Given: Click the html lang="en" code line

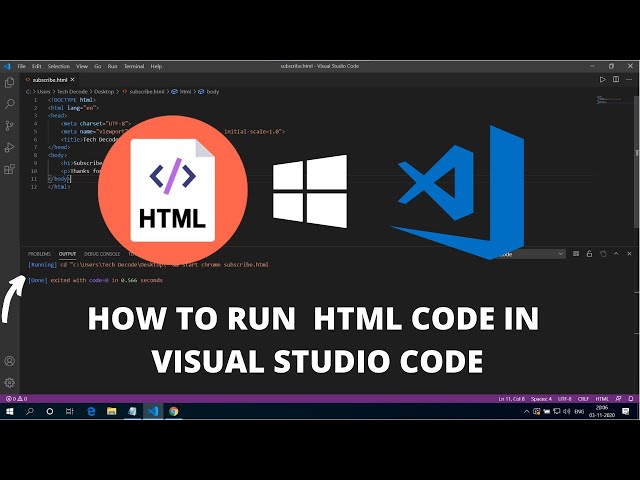Looking at the screenshot, I should (x=73, y=108).
